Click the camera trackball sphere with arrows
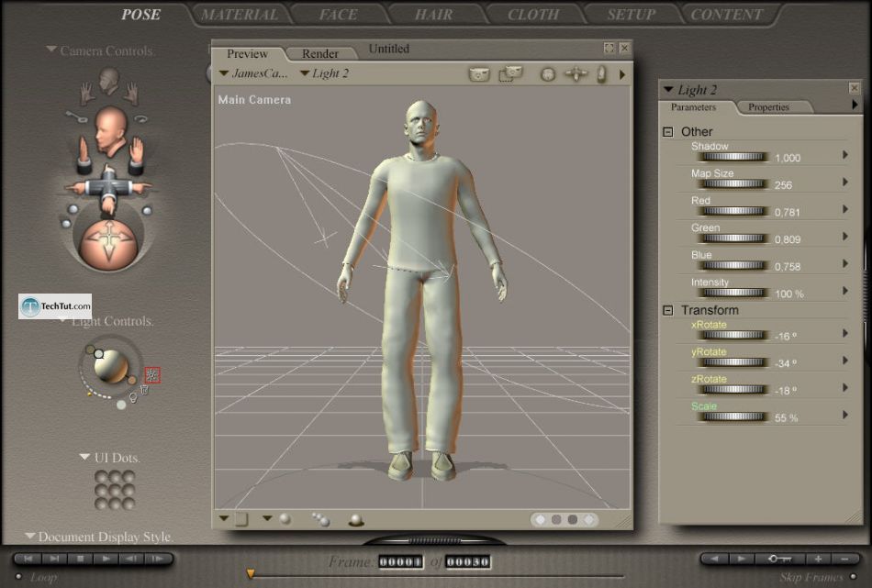The image size is (872, 588). click(108, 243)
